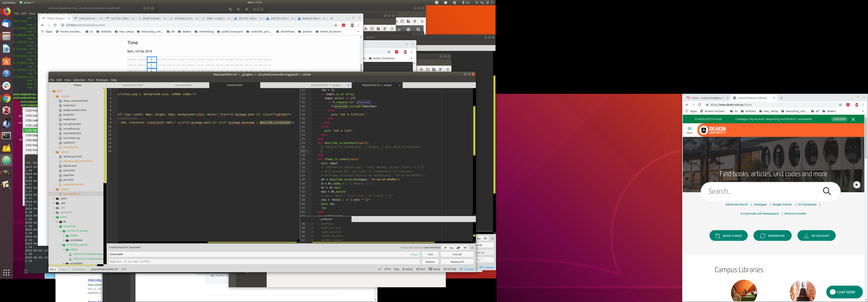868x302 pixels.
Task: Toggle Use Regex find option
Action: (x=445, y=248)
